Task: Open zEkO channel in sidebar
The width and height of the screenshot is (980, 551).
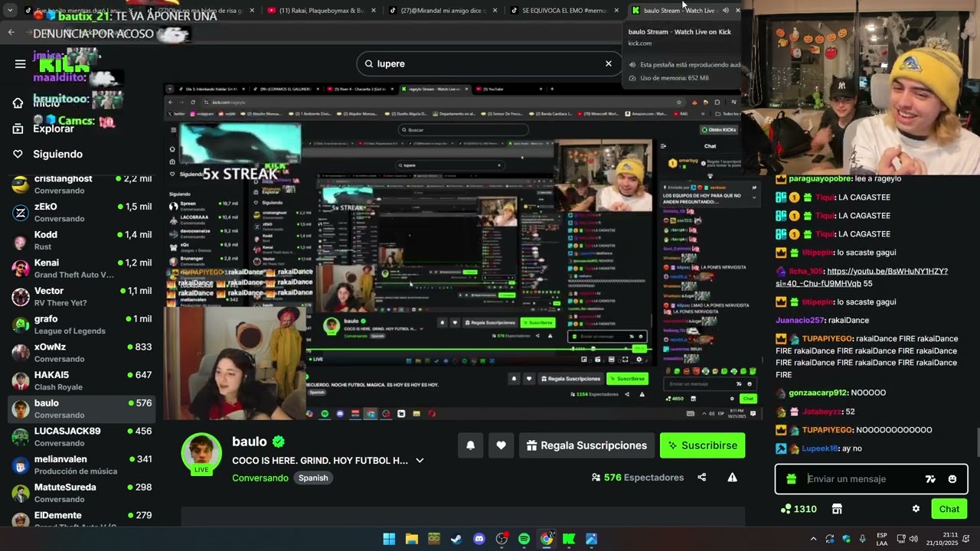Action: click(x=82, y=213)
